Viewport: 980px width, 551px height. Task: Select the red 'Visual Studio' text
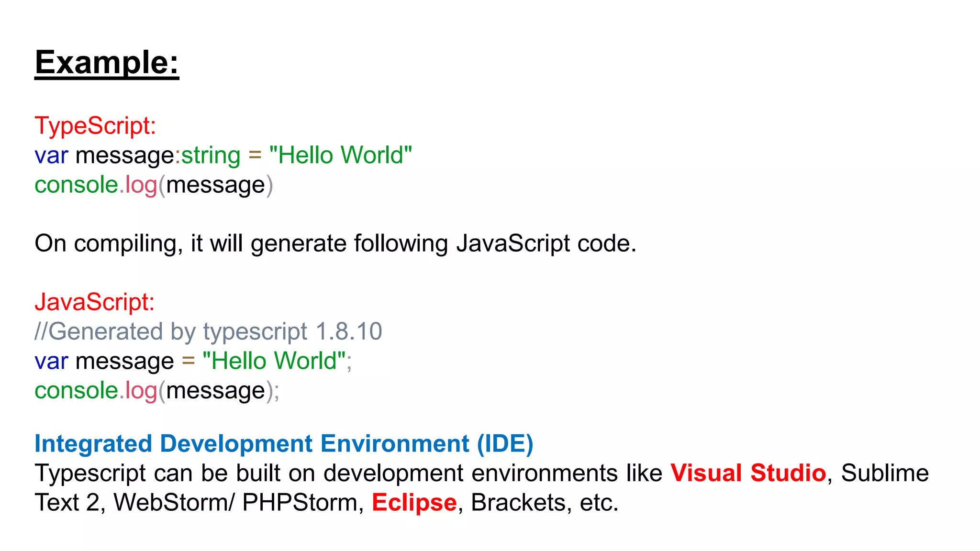coord(748,473)
